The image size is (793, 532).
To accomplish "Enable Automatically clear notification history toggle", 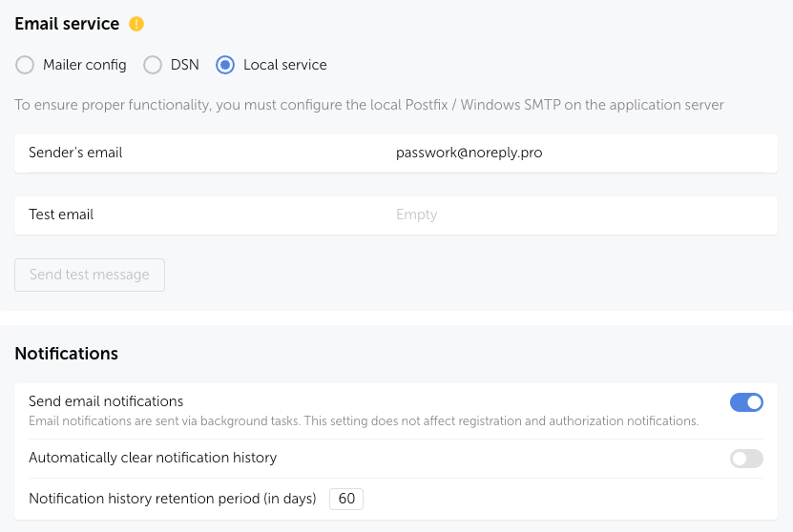I will click(746, 459).
